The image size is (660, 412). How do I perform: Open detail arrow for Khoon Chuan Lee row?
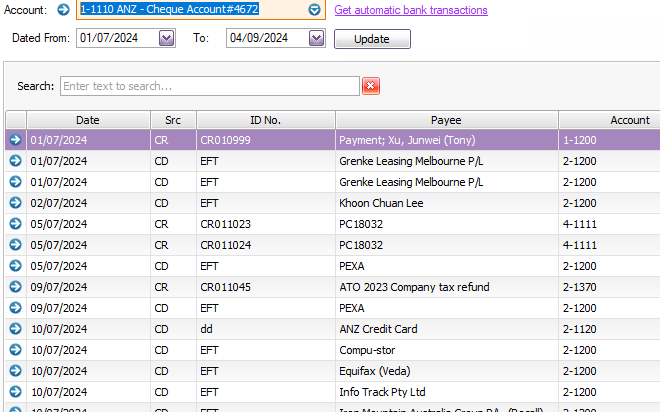pos(16,203)
